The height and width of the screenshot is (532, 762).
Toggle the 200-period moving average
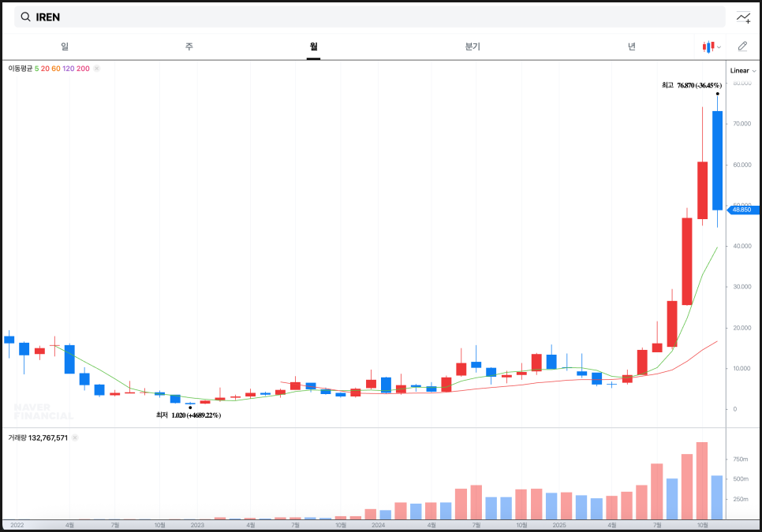pos(83,69)
